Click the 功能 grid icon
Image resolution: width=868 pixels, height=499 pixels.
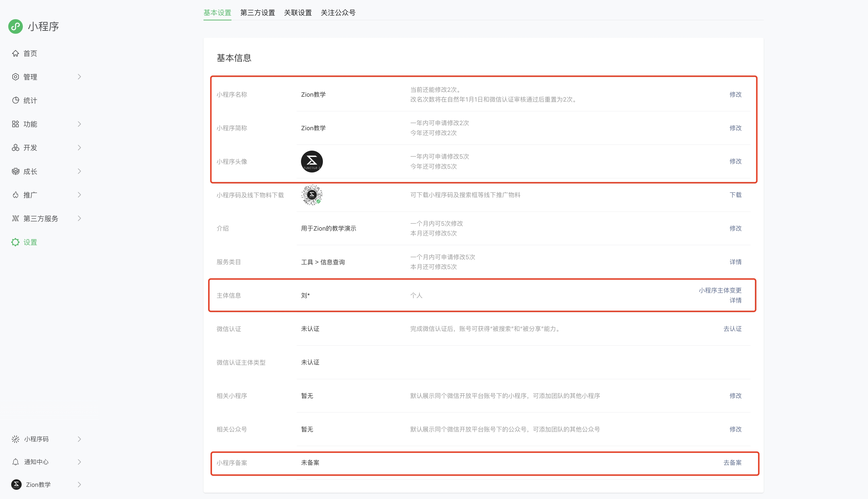pyautogui.click(x=15, y=124)
